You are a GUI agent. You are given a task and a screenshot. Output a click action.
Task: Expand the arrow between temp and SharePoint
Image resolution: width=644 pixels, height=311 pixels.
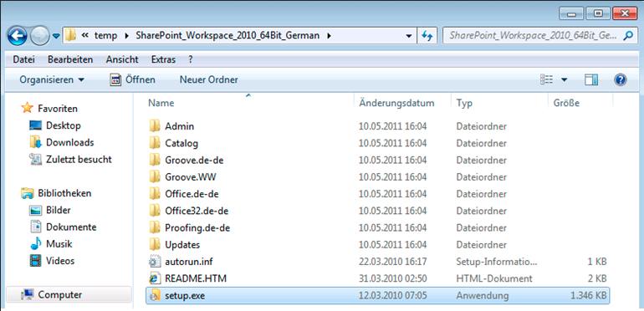pyautogui.click(x=126, y=36)
